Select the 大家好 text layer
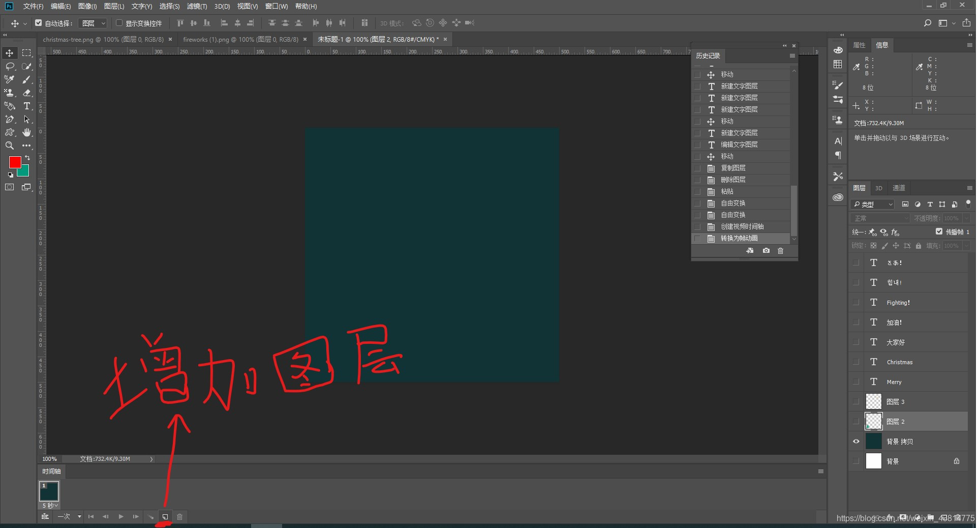This screenshot has height=528, width=980. pos(908,342)
